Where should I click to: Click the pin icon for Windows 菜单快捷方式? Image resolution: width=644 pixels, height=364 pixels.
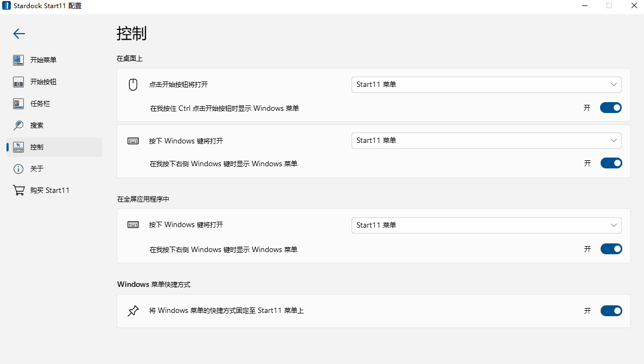pyautogui.click(x=133, y=311)
